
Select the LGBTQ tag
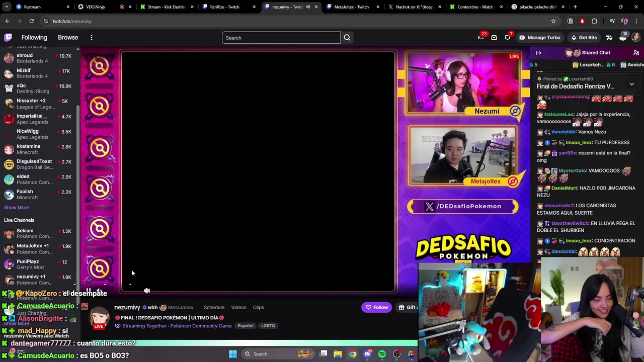[268, 326]
